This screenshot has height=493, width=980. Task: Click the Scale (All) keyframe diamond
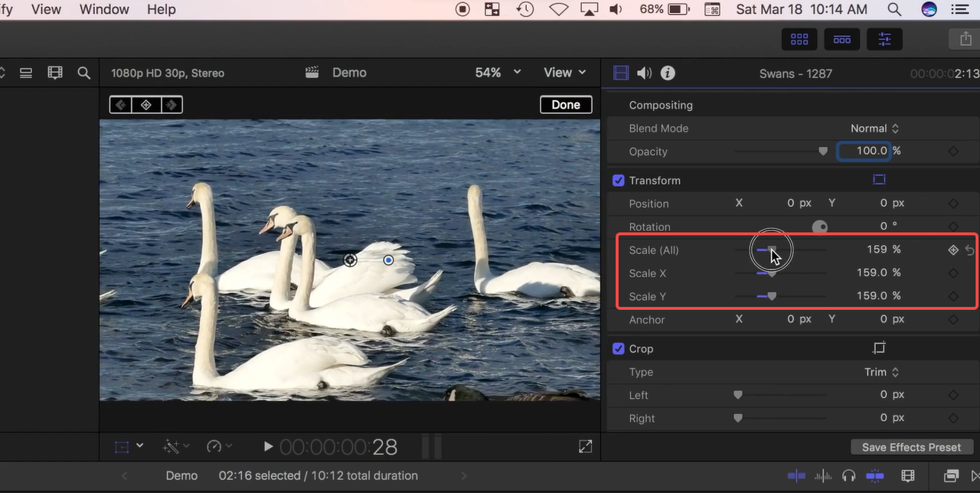click(953, 250)
